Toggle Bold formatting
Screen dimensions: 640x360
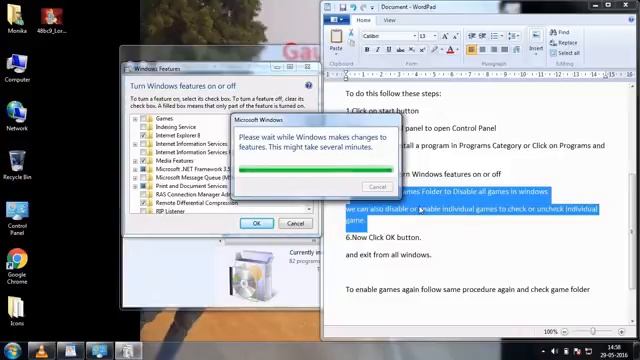(367, 50)
